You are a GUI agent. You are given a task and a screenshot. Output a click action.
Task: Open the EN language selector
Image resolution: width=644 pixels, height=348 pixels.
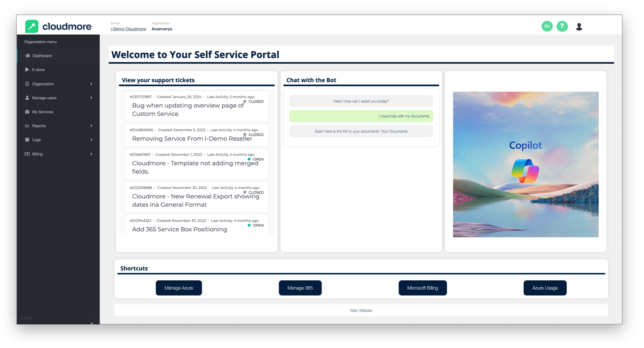click(x=547, y=26)
